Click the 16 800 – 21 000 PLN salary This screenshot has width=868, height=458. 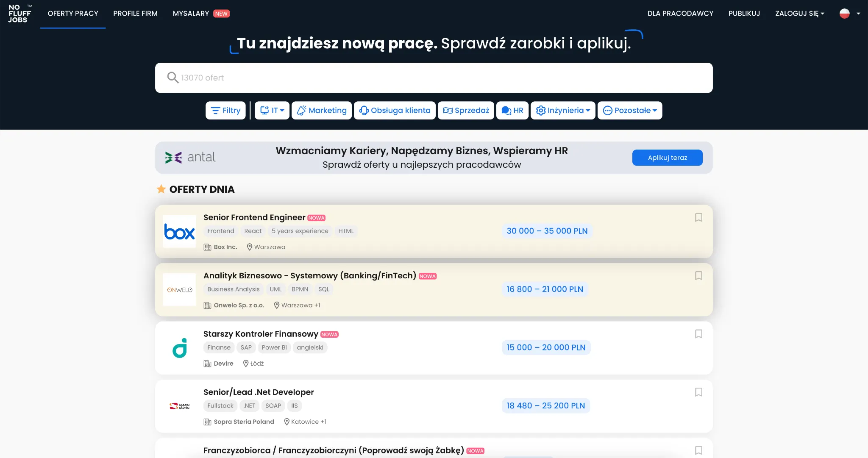(545, 289)
